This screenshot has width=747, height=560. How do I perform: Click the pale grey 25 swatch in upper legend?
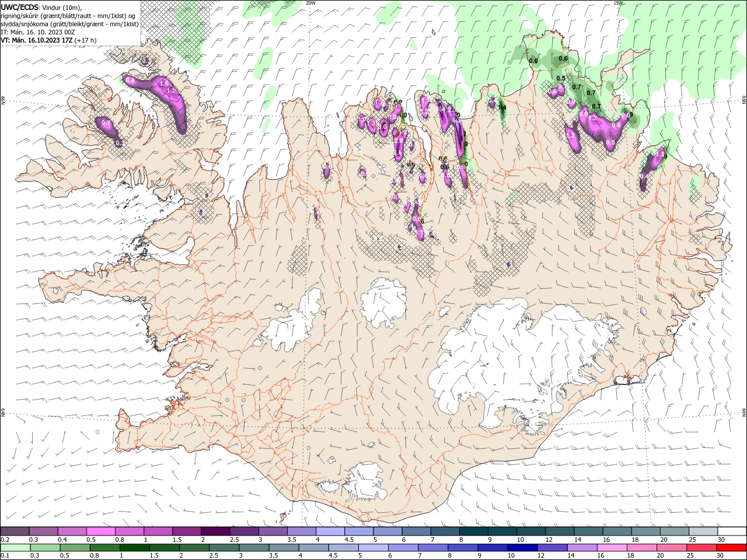pos(704,531)
